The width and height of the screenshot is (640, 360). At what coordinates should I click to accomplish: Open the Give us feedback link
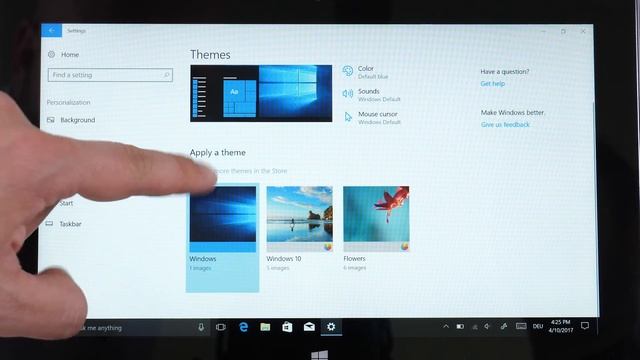coord(505,124)
